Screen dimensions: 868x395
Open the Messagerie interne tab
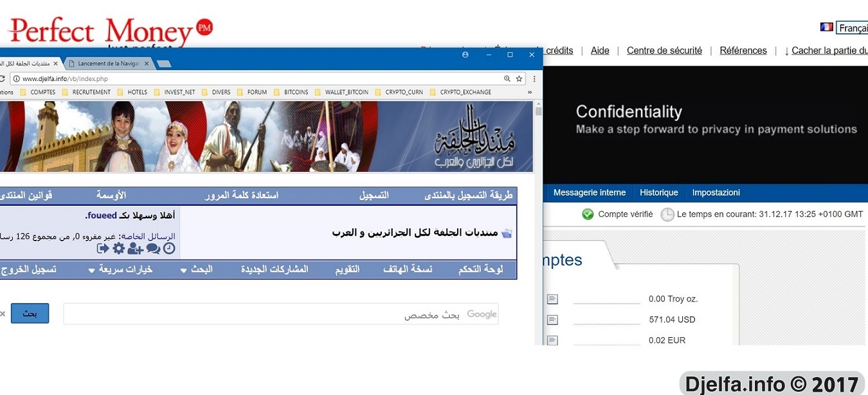(x=590, y=192)
